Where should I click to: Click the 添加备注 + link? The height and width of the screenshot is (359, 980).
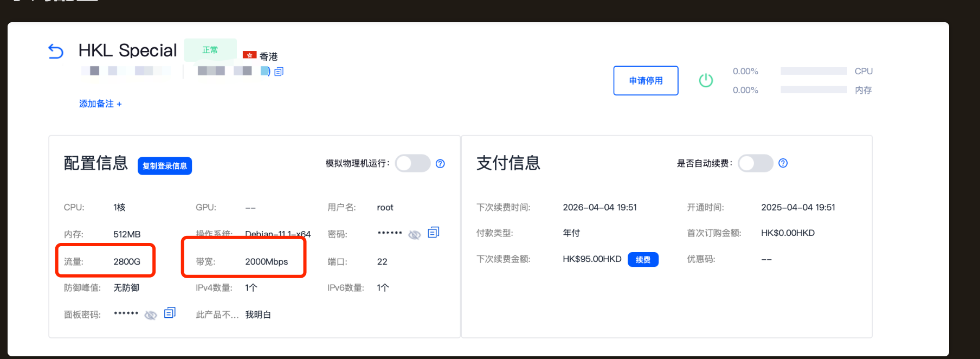click(100, 104)
